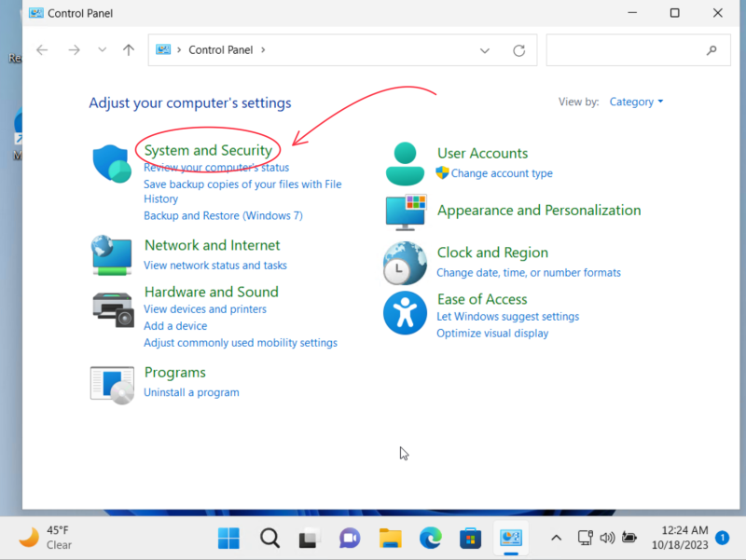
Task: Click the back navigation arrow
Action: 42,49
